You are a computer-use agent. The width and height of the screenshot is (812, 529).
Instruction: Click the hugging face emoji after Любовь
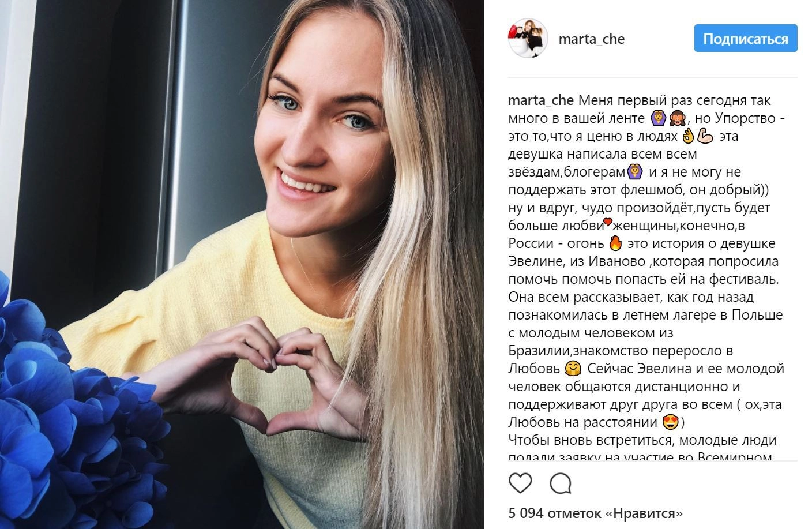pyautogui.click(x=572, y=369)
